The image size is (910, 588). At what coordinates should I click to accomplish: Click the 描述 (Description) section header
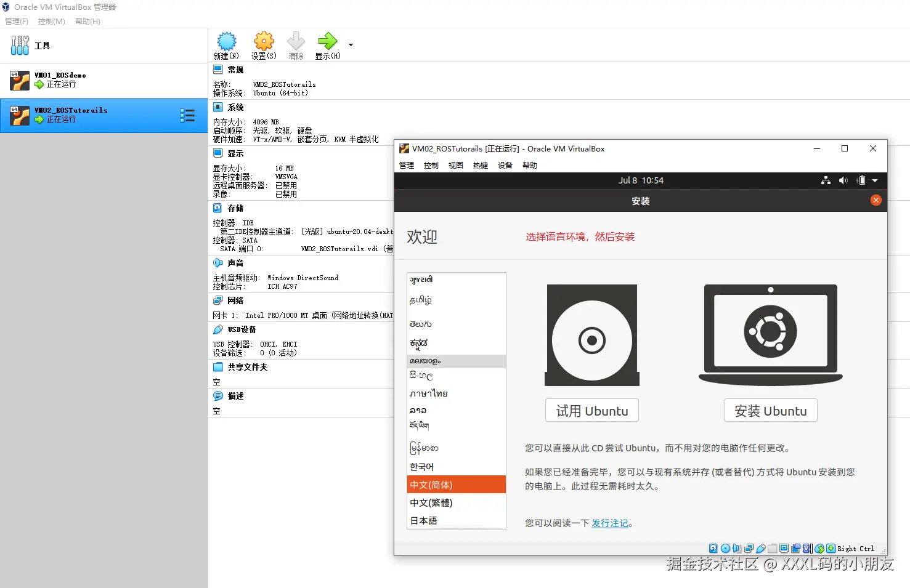coord(235,396)
